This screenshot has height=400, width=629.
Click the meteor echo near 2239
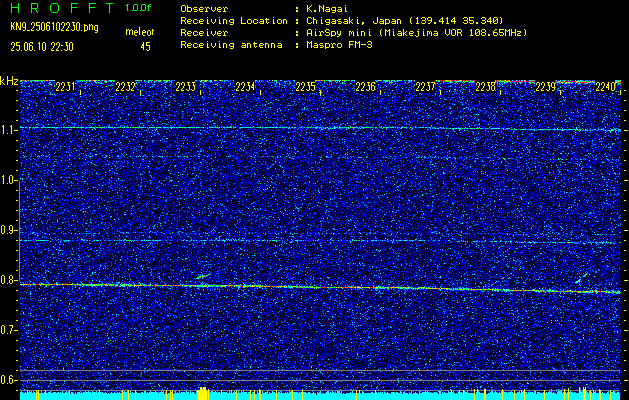581,278
